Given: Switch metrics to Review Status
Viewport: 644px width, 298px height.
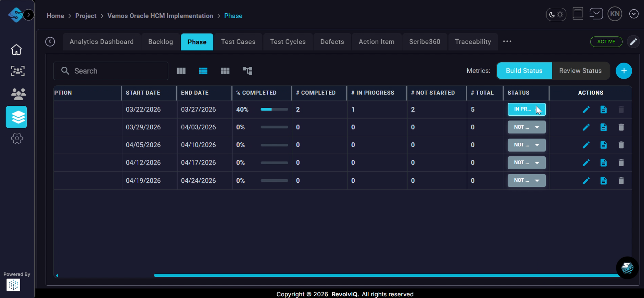Looking at the screenshot, I should (580, 71).
